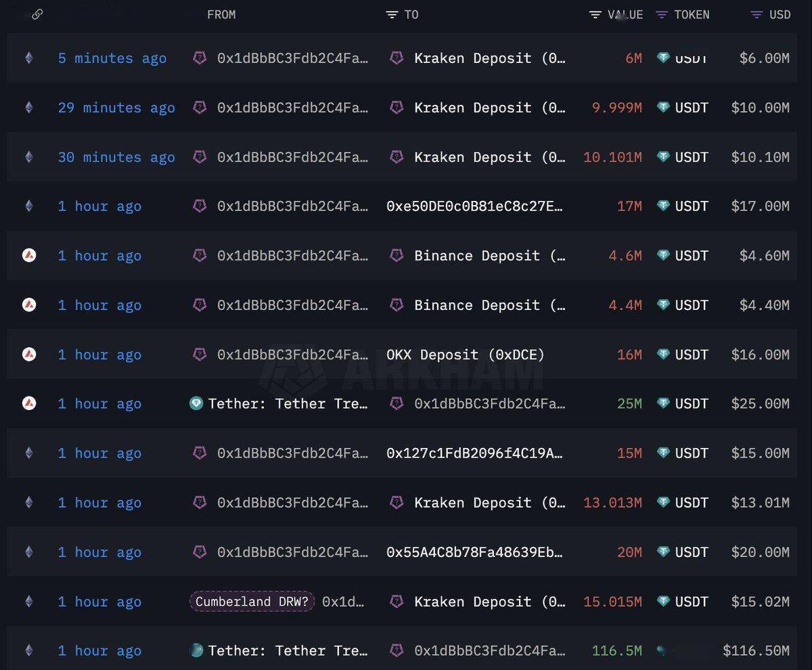
Task: Click the Avalanche chain icon on the 4.6M row
Action: pos(29,255)
